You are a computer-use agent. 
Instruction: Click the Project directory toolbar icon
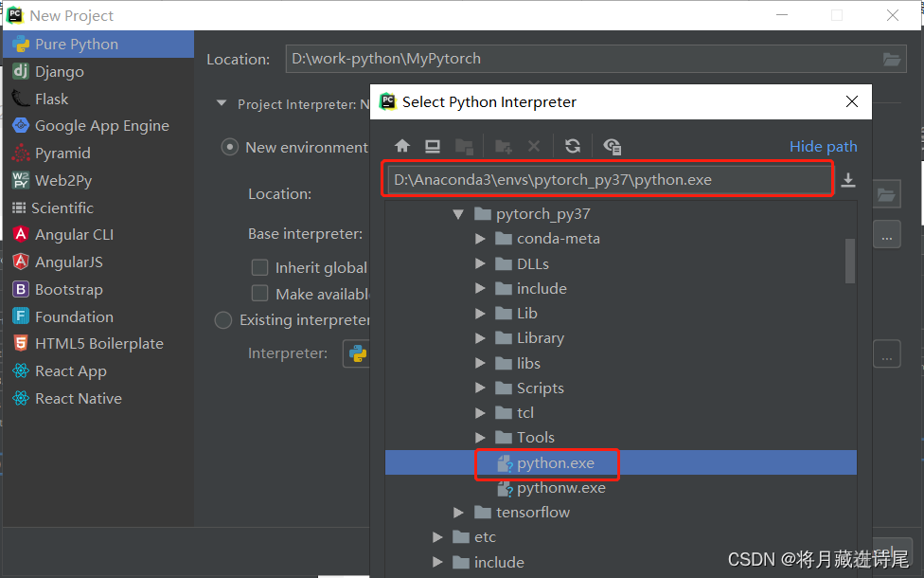(x=464, y=146)
